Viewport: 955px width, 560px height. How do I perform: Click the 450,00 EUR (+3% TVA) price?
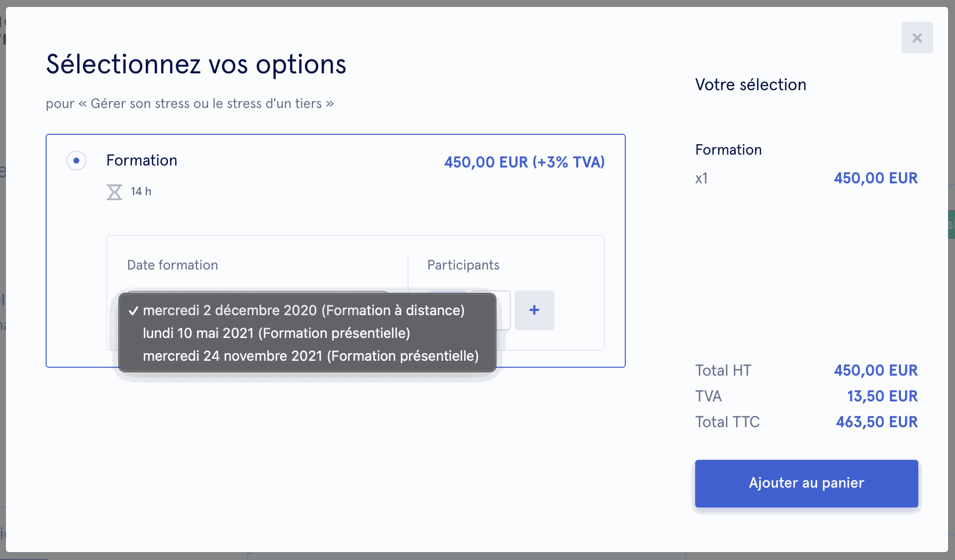tap(524, 162)
